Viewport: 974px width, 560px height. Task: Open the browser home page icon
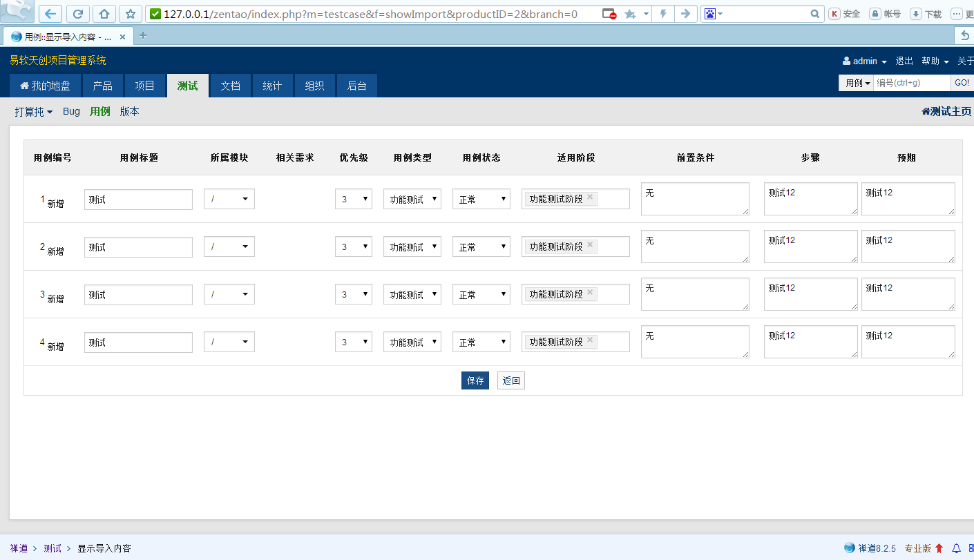104,14
